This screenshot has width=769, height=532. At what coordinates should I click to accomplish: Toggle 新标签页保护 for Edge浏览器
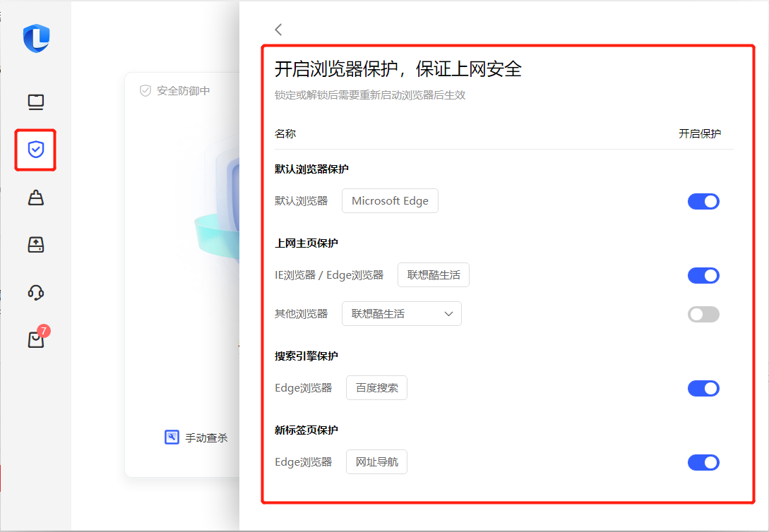coord(703,462)
